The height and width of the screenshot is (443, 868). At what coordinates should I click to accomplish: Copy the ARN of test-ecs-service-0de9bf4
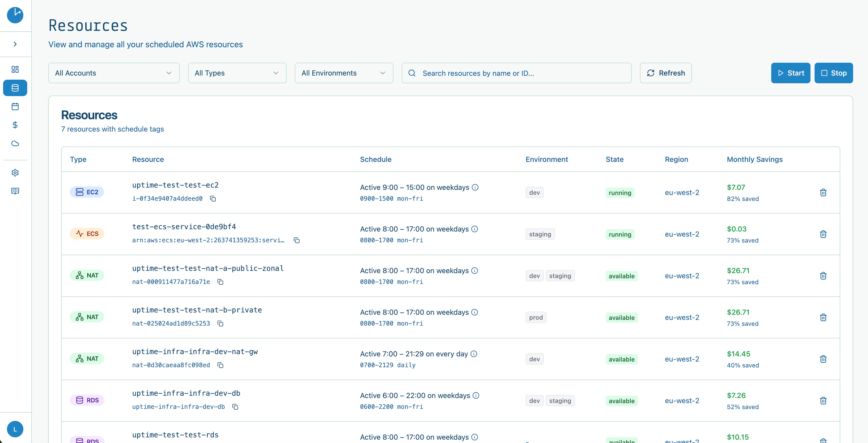(x=297, y=240)
